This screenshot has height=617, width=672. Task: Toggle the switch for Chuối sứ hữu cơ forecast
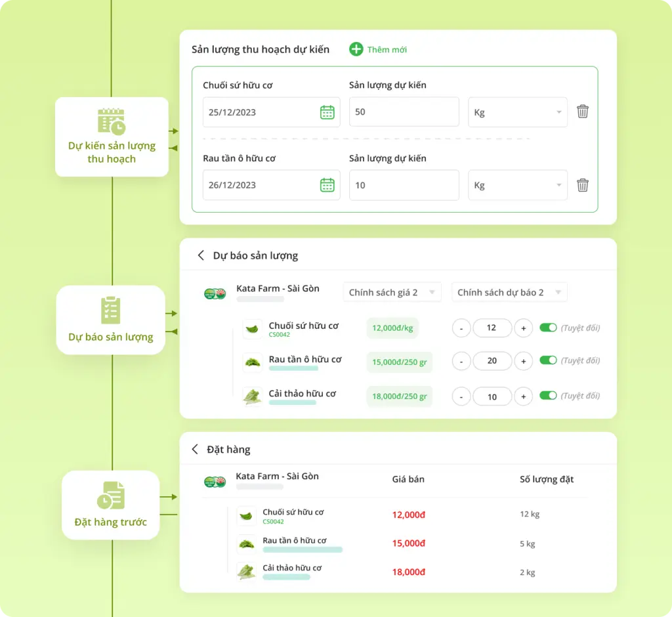point(548,327)
